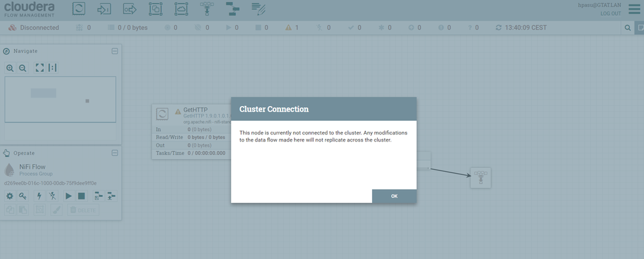644x259 pixels.
Task: Select the Template toolbar icon
Action: 233,8
